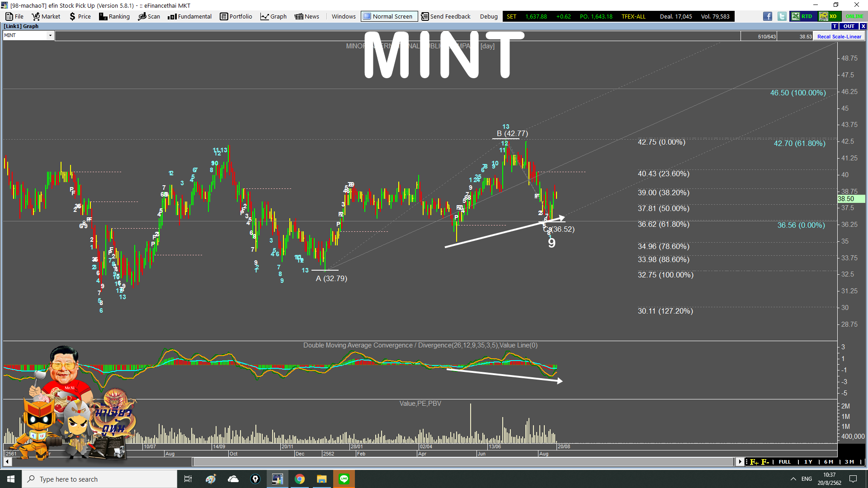Click the chart scroll right arrow
868x488 pixels.
(740, 462)
